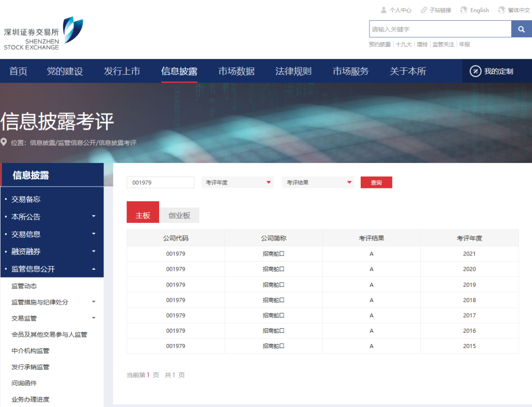
Task: Open 信息披露 navigation item
Action: (x=179, y=71)
